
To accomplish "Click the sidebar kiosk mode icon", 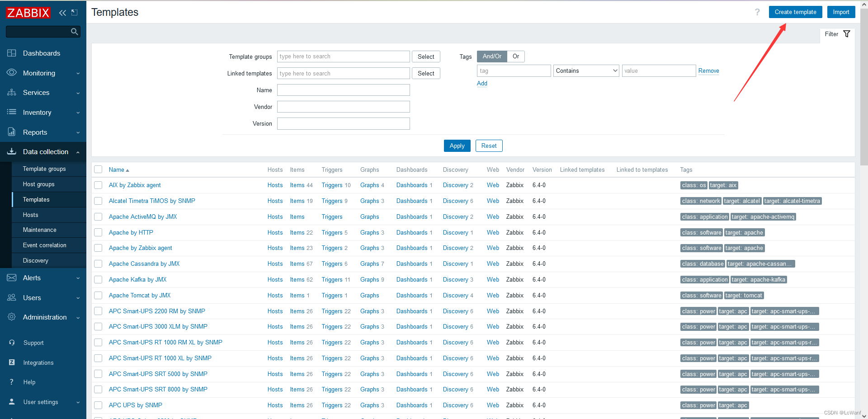I will pyautogui.click(x=75, y=13).
